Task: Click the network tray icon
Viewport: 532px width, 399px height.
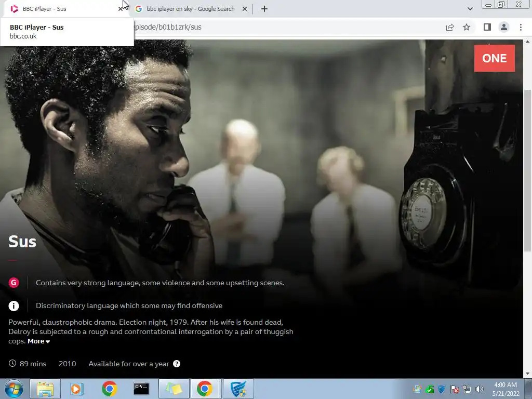Action: [x=467, y=389]
